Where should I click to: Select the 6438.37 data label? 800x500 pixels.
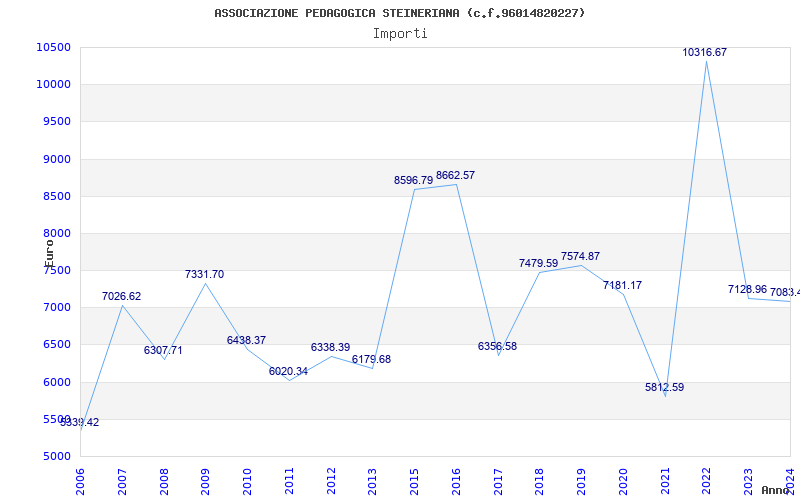coord(246,340)
